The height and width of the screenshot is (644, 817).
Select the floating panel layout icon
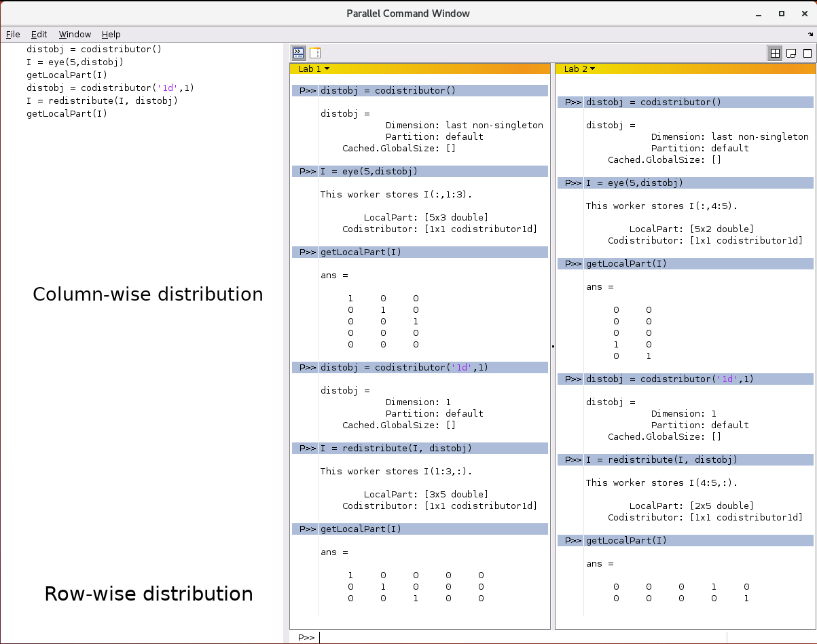[791, 53]
